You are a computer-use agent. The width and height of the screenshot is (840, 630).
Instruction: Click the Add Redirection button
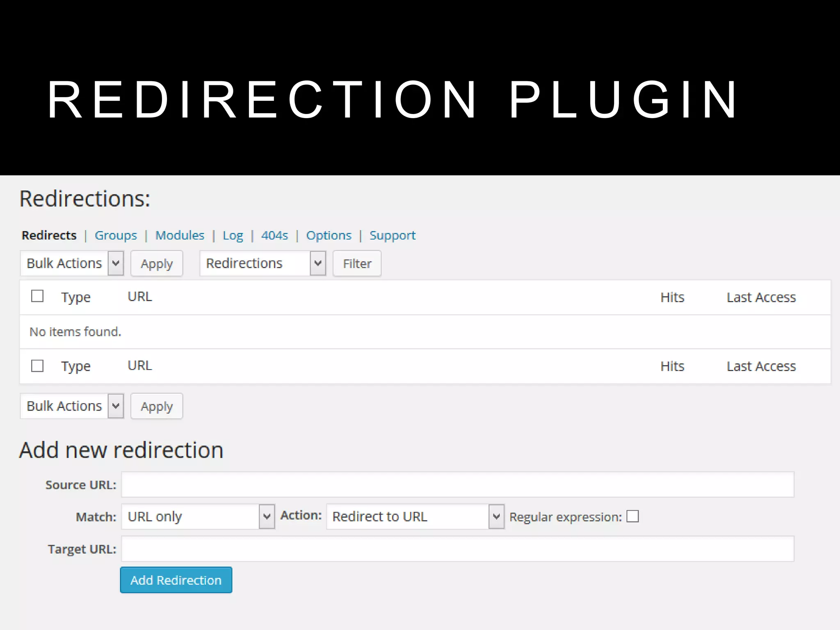point(176,580)
